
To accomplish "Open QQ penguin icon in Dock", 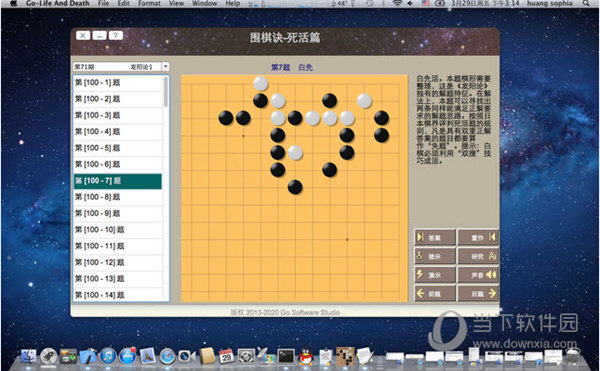I will [x=305, y=356].
